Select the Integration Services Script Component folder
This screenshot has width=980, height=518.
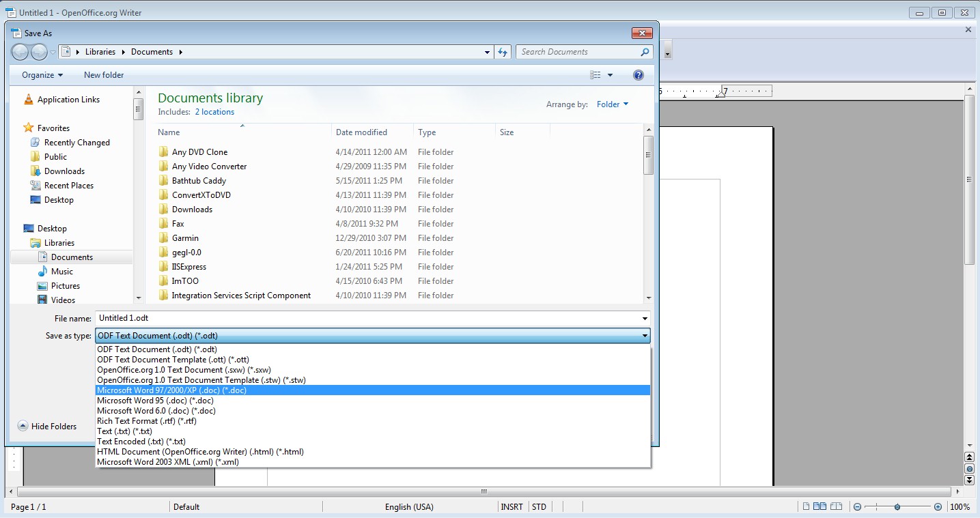pos(241,296)
